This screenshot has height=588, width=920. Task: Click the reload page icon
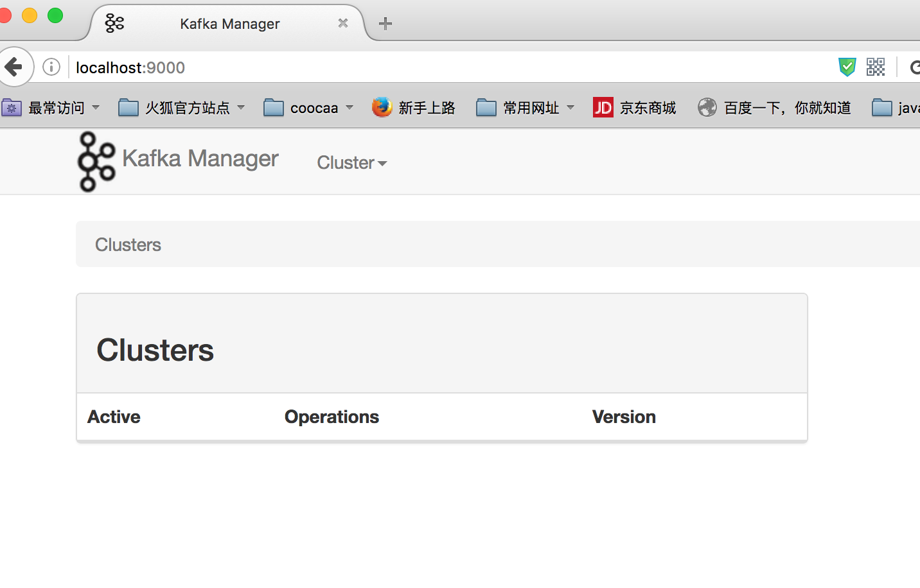(914, 67)
